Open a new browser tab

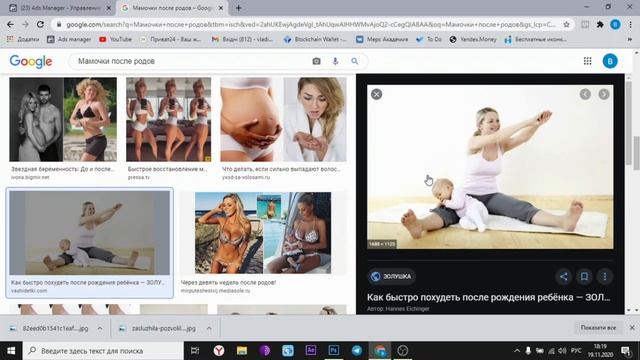(x=239, y=8)
